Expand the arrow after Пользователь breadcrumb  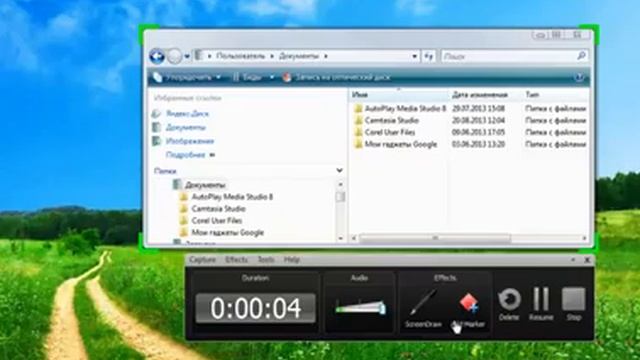[272, 56]
